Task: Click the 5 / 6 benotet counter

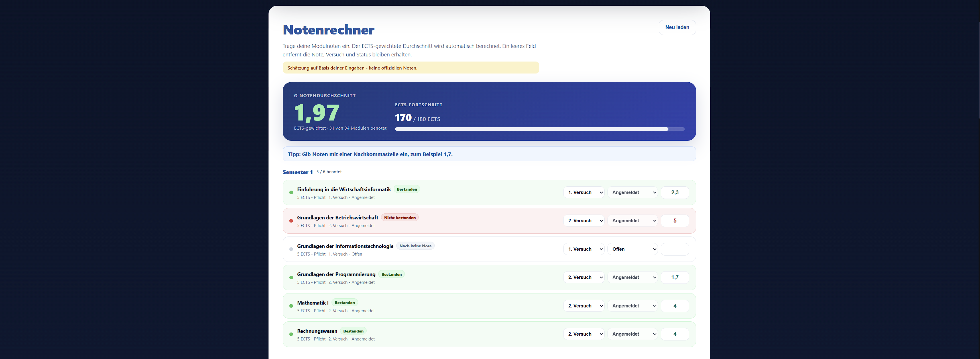Action: point(329,172)
